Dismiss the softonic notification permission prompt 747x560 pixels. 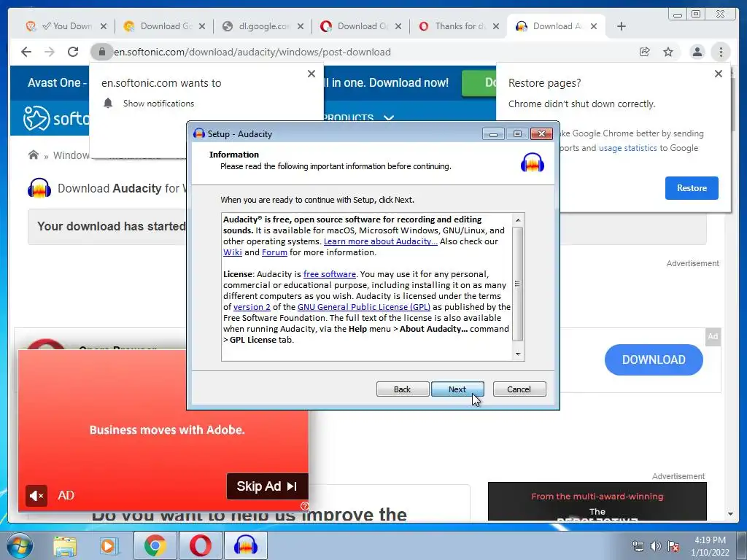coord(311,74)
